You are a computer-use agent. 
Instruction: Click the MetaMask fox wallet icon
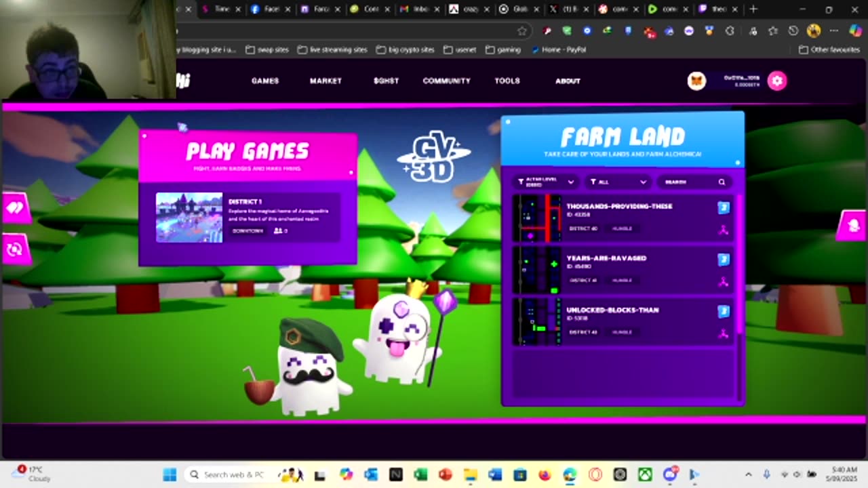(696, 81)
